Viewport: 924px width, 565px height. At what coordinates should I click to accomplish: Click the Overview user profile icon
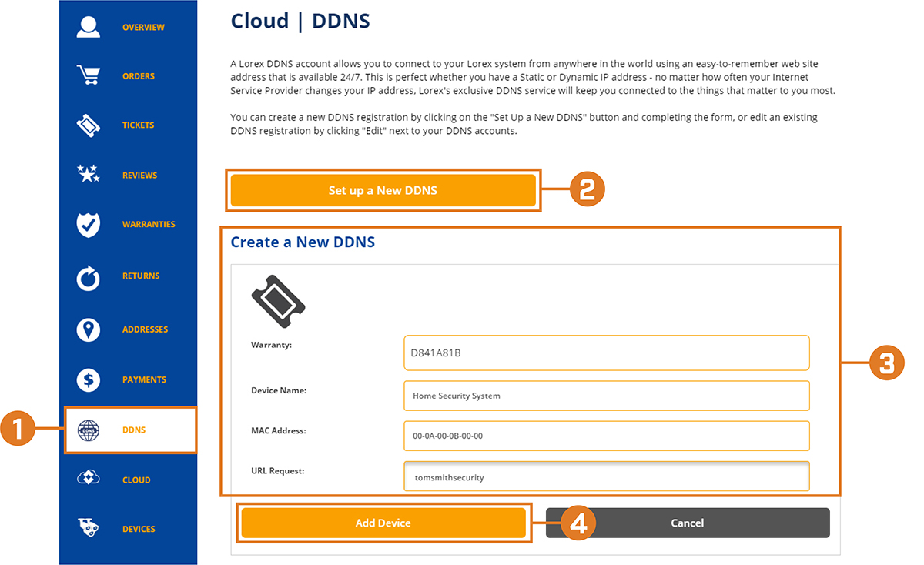click(x=89, y=26)
